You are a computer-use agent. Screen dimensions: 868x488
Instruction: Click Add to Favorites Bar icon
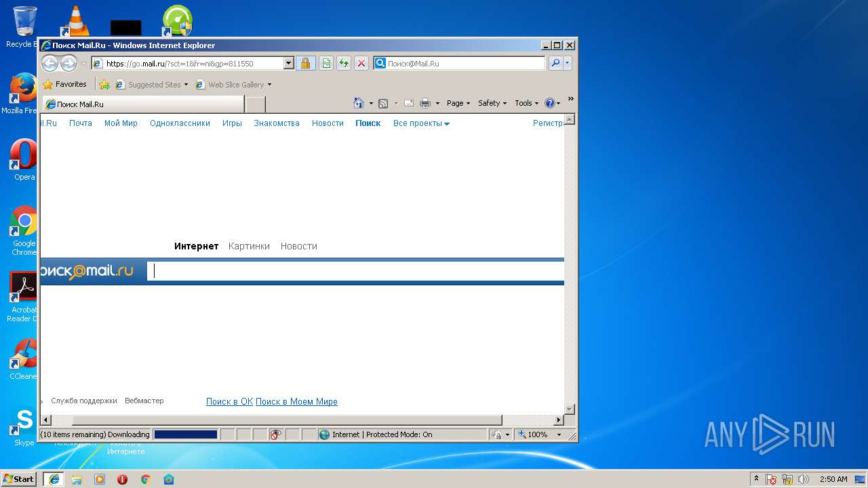click(x=104, y=85)
